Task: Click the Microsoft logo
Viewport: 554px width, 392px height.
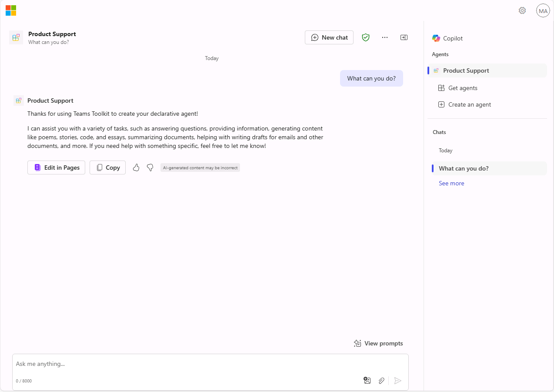Action: [x=10, y=10]
